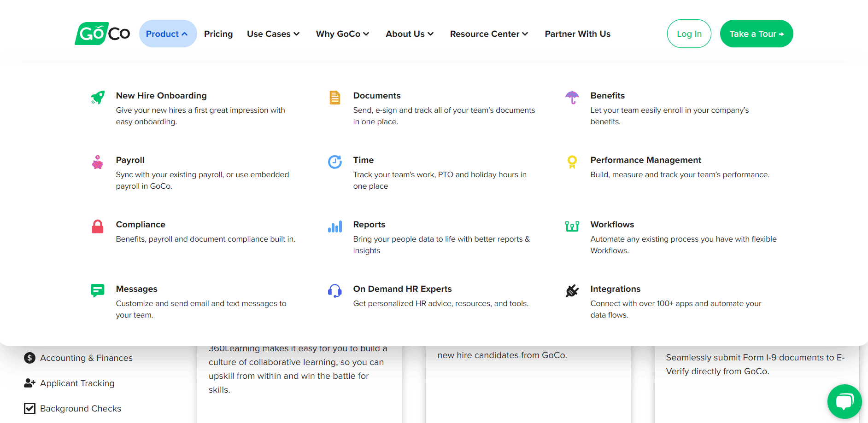Click the Payroll piggy bank icon
The width and height of the screenshot is (868, 423).
(97, 162)
